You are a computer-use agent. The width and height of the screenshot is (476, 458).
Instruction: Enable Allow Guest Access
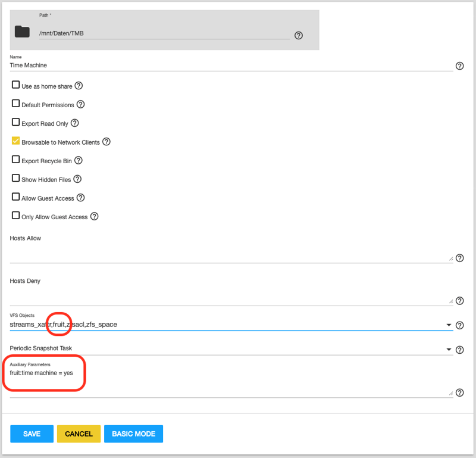15,197
